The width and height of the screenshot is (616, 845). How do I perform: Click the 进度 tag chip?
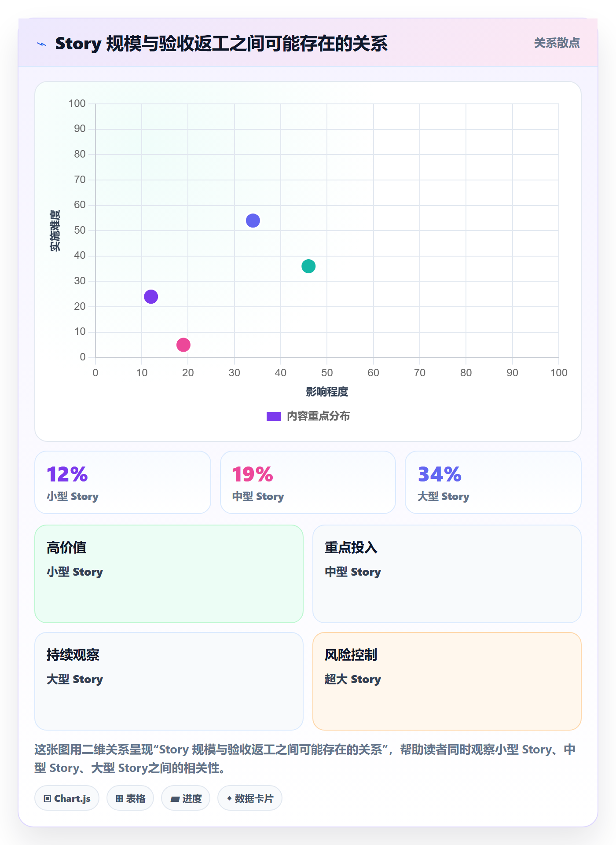pyautogui.click(x=186, y=798)
